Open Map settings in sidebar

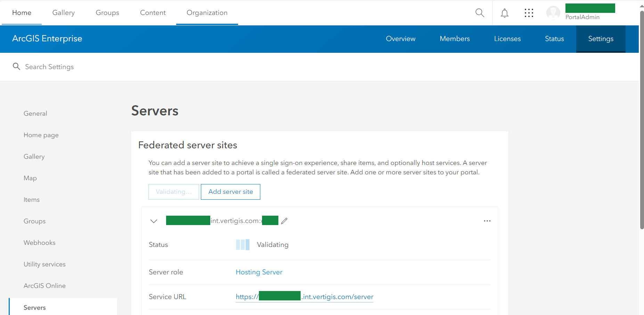point(30,178)
